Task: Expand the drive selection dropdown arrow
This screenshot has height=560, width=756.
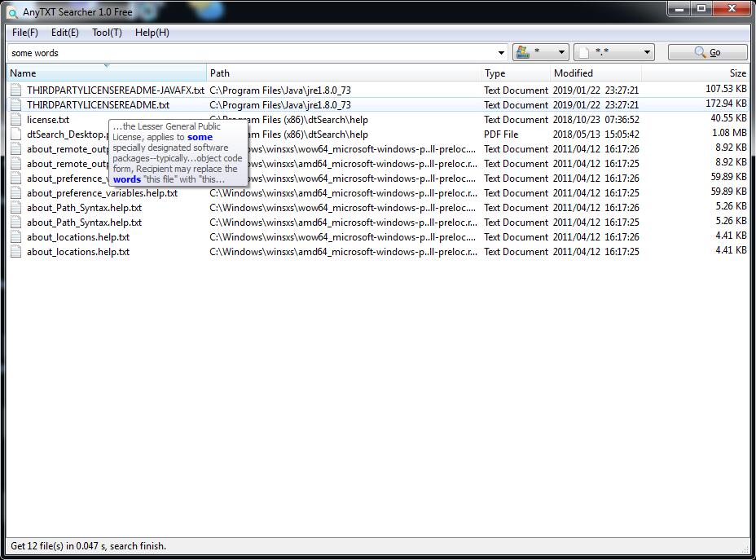Action: pos(561,52)
